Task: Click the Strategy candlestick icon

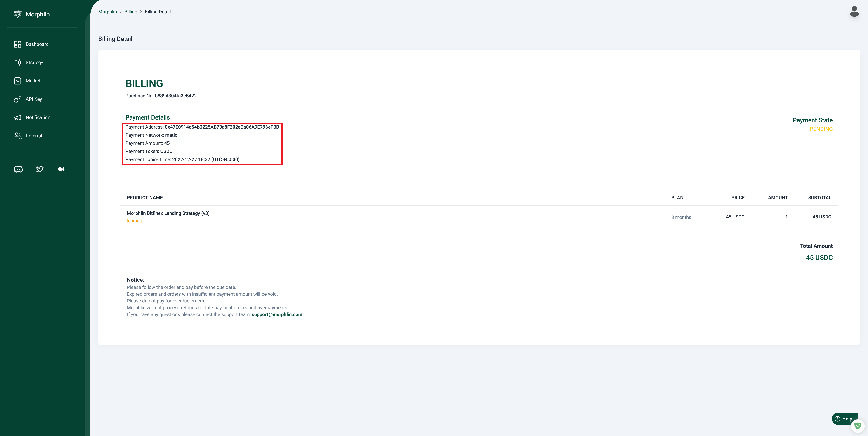Action: (x=18, y=63)
